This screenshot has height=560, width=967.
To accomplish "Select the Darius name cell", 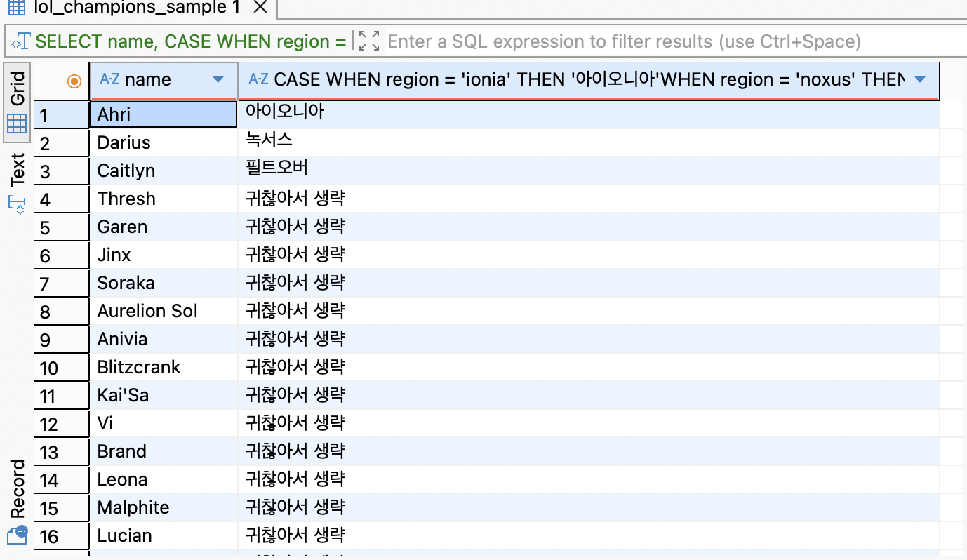I will (x=164, y=142).
